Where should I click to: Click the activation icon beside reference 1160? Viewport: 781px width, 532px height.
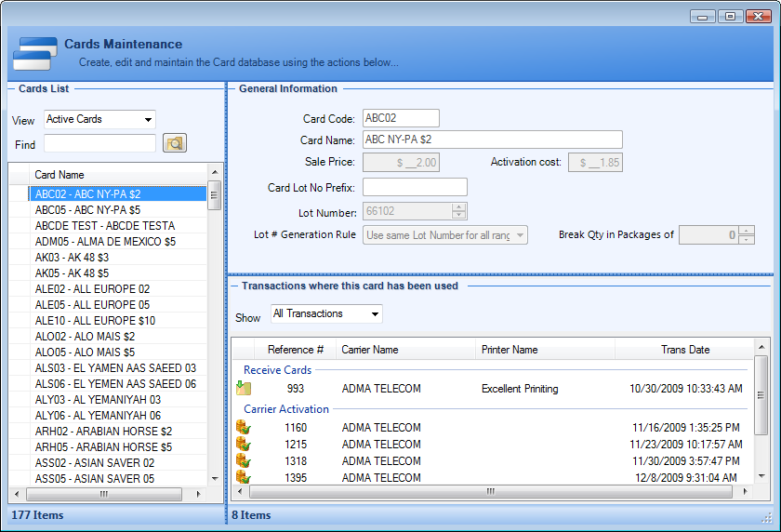[x=244, y=428]
